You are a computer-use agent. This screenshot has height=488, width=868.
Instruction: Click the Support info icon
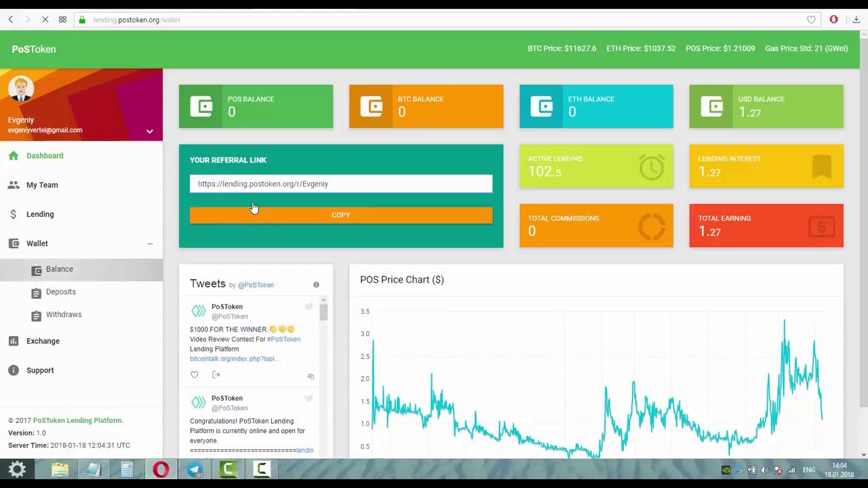pos(14,370)
